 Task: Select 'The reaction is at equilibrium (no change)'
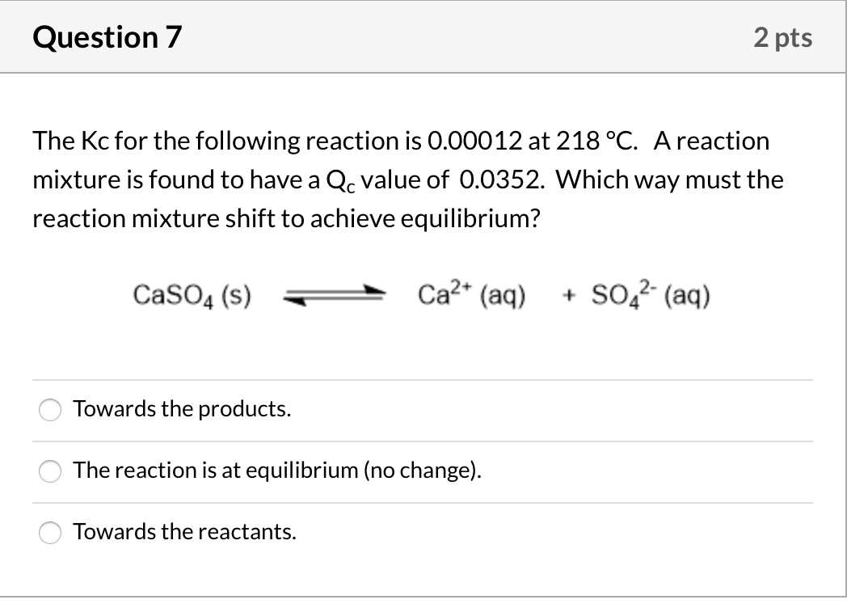pyautogui.click(x=49, y=471)
